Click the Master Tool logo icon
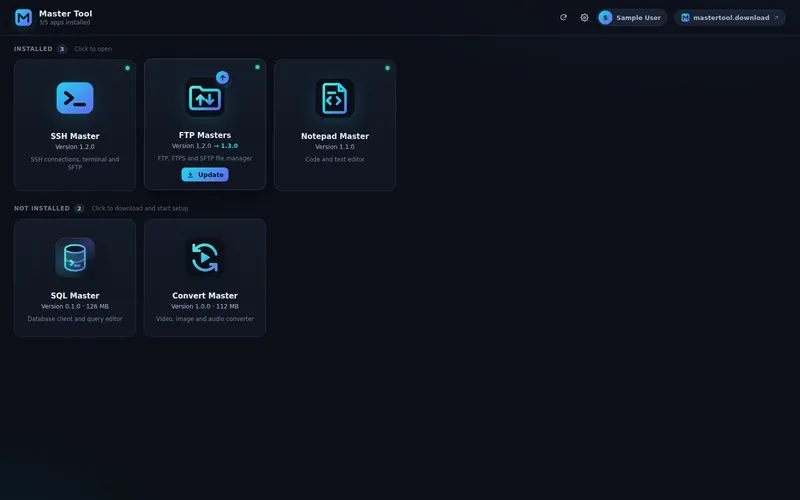Screen dimensions: 800x500 [23, 17]
